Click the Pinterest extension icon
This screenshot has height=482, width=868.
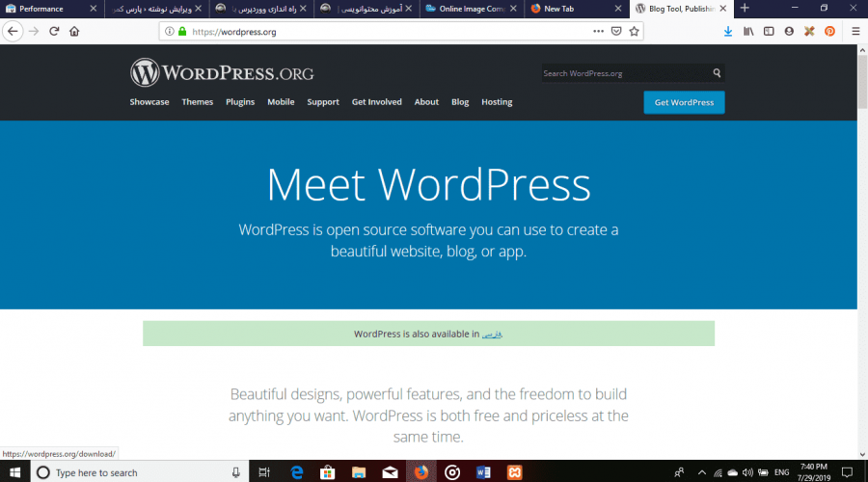click(x=829, y=32)
